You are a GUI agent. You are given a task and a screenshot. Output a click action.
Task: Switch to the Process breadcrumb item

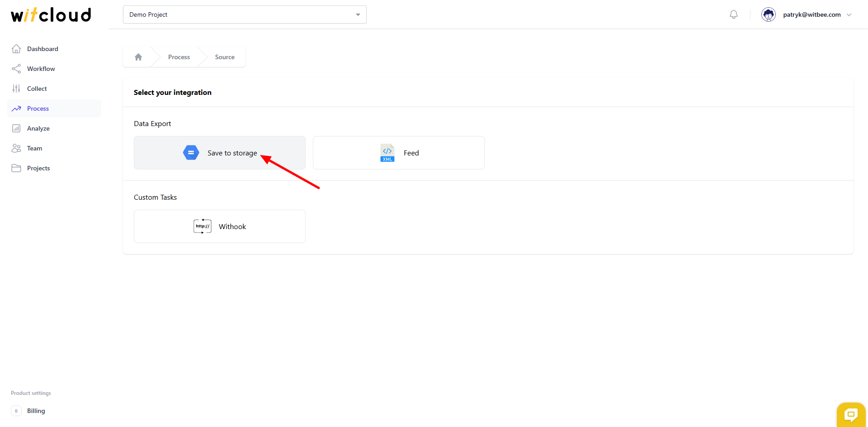(179, 56)
